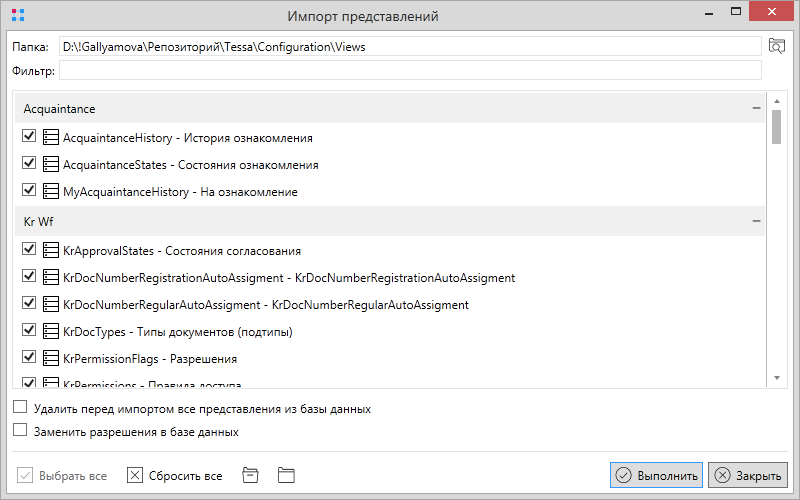Click the browse folder icon beside the path field
The width and height of the screenshot is (800, 500).
tap(777, 46)
